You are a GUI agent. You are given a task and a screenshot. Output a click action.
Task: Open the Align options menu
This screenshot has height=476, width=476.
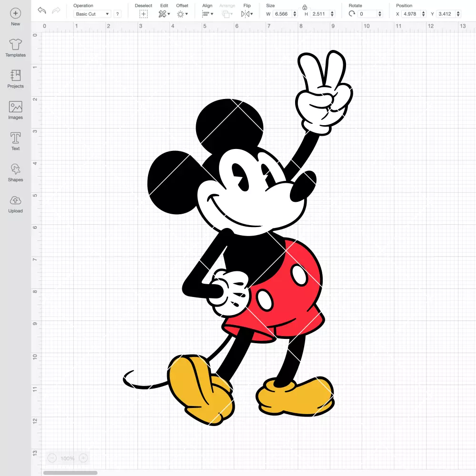pyautogui.click(x=208, y=14)
